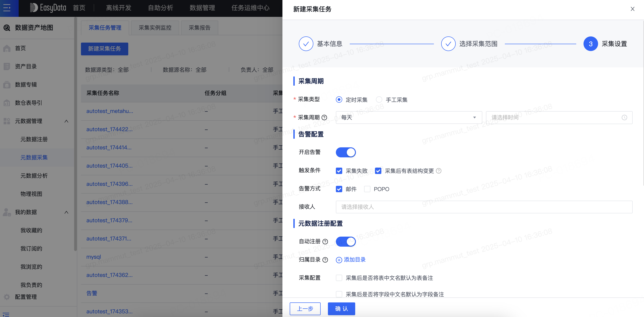This screenshot has width=644, height=317.
Task: Switch to the 采集报告 tab
Action: coord(199,28)
